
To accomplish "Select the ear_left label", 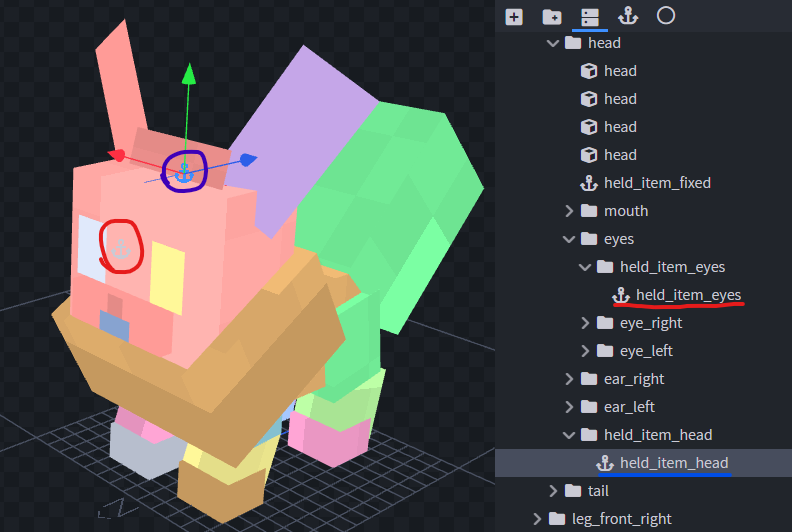I will (x=629, y=407).
